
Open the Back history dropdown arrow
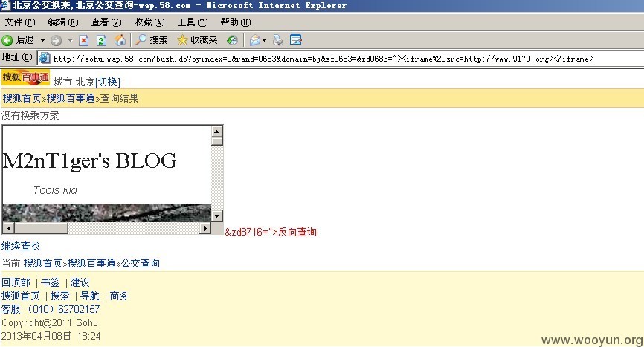click(x=42, y=40)
